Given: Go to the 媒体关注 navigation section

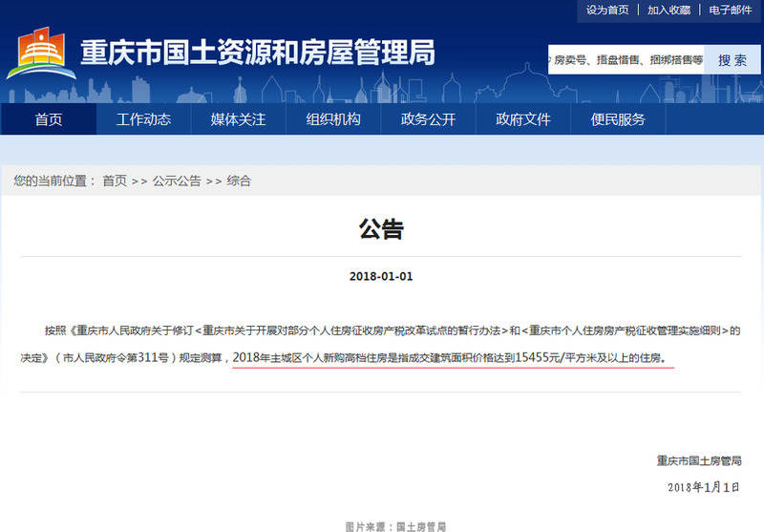Looking at the screenshot, I should pyautogui.click(x=238, y=119).
